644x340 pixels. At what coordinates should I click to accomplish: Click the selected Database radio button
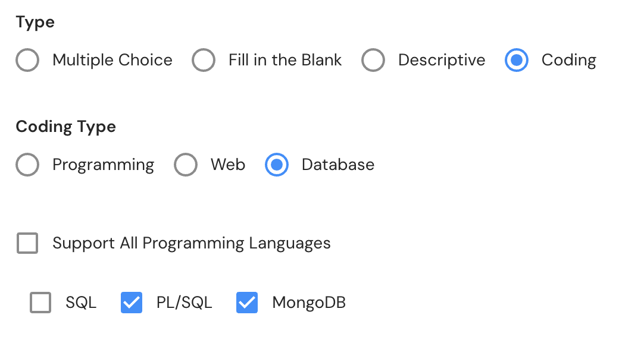[x=277, y=165]
